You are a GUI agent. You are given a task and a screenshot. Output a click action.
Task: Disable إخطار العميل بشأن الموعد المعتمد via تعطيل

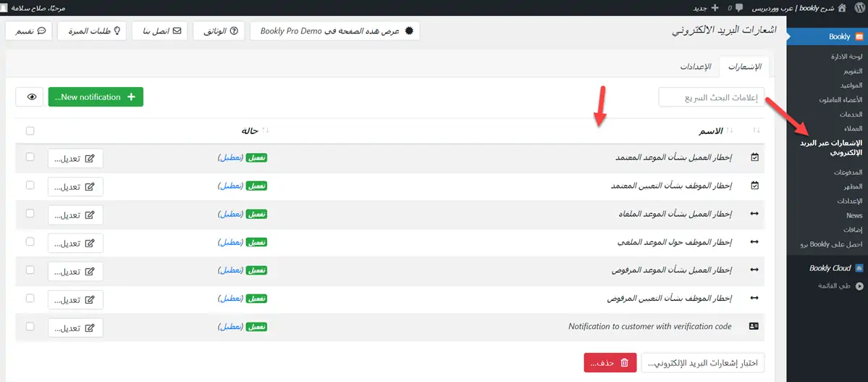tap(231, 158)
